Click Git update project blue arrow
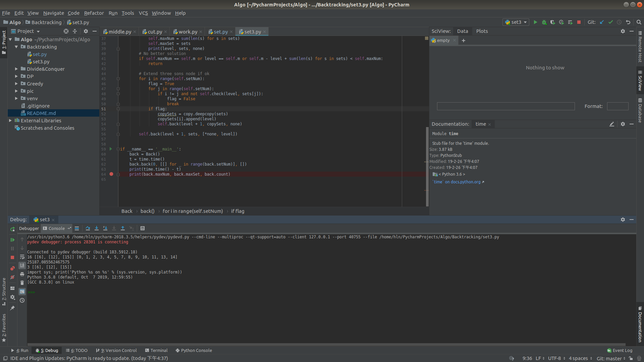Viewport: 644px width, 362px height. coord(602,22)
